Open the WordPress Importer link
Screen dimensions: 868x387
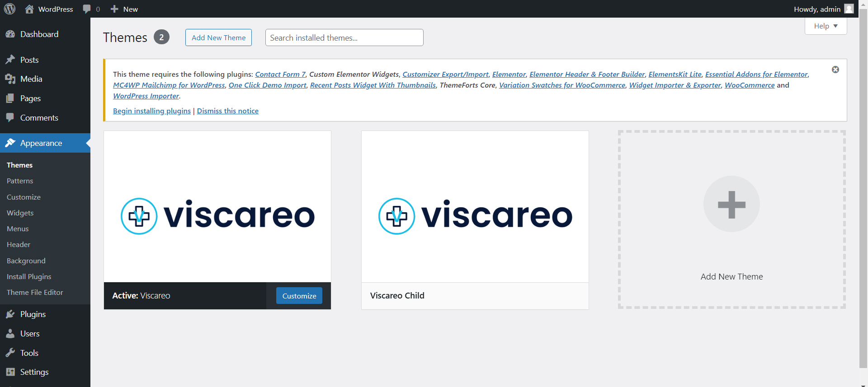click(x=146, y=96)
